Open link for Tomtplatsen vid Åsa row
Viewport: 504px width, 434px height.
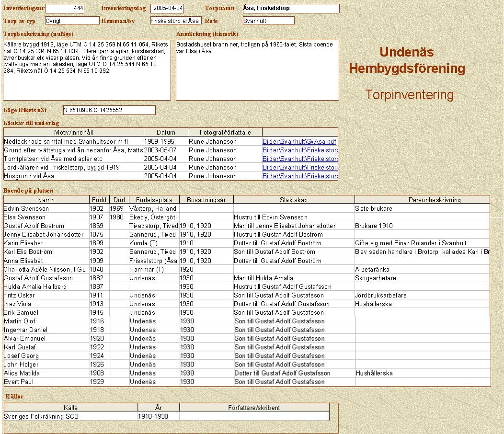coord(300,159)
